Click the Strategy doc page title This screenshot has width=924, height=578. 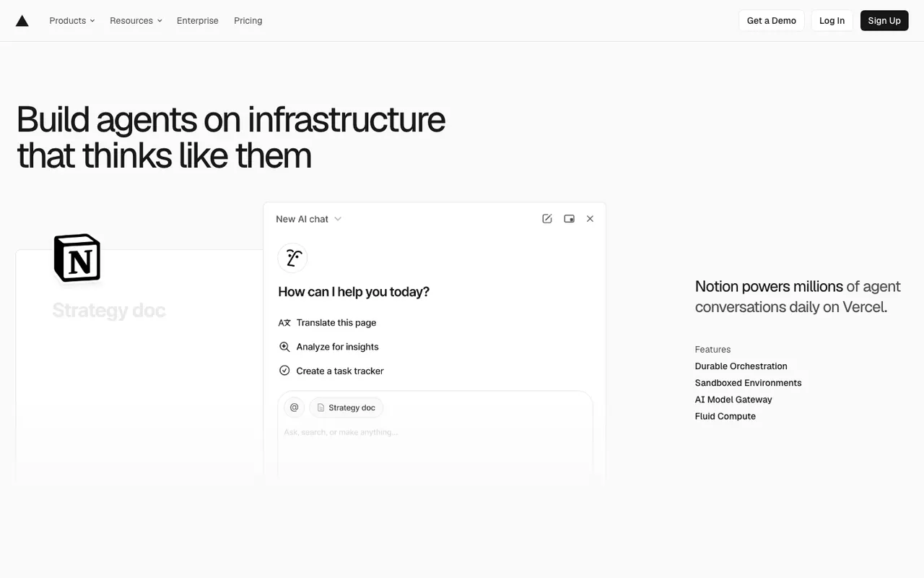point(109,311)
